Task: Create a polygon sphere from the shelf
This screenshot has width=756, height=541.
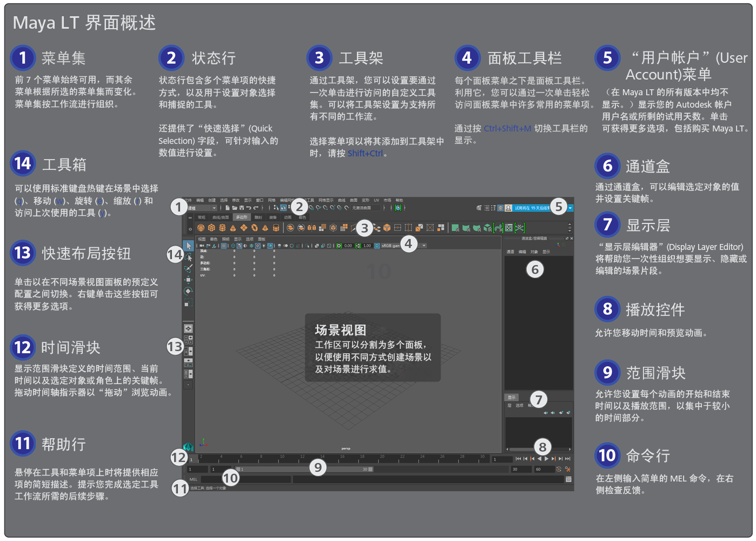Action: pos(201,228)
